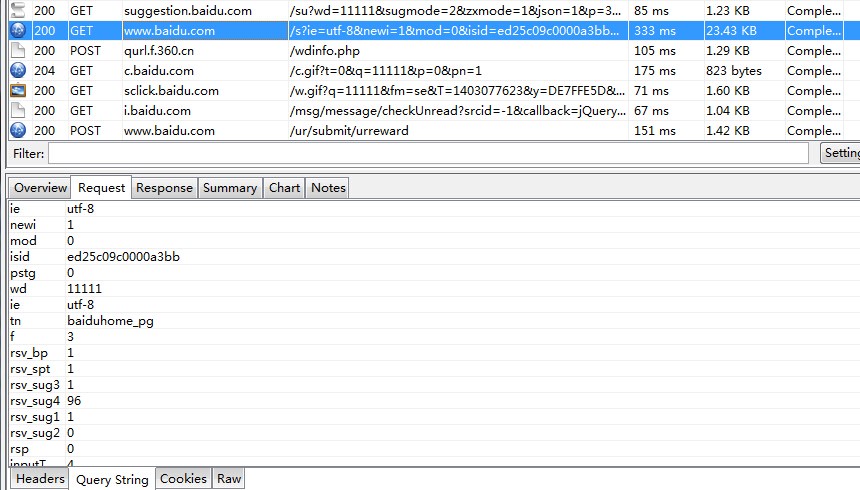Select the sclick.baidu.com host cell
The width and height of the screenshot is (860, 490).
205,91
